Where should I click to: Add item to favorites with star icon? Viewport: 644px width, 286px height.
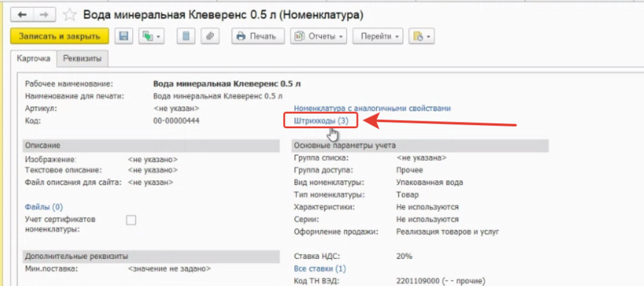coord(69,15)
